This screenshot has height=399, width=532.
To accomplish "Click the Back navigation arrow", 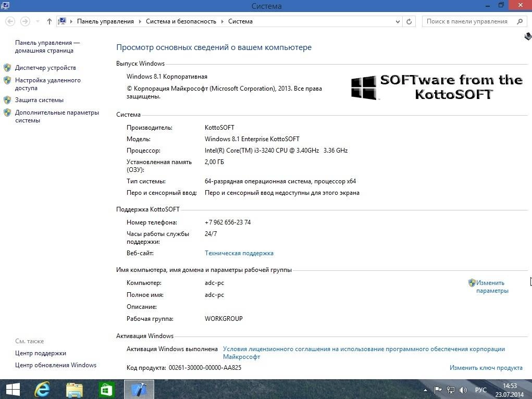I will tap(10, 21).
